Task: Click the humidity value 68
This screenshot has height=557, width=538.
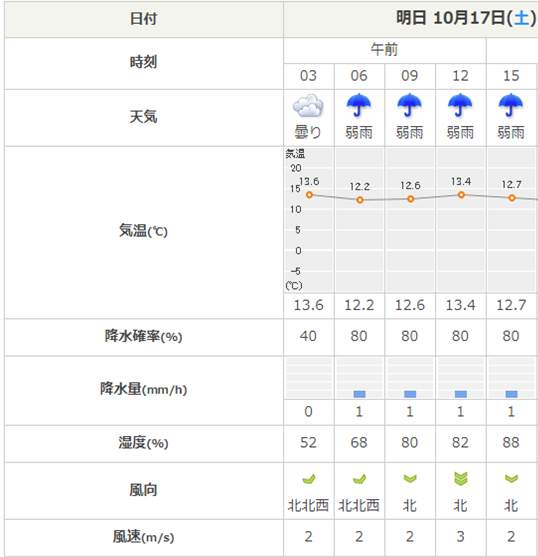Action: coord(359,443)
